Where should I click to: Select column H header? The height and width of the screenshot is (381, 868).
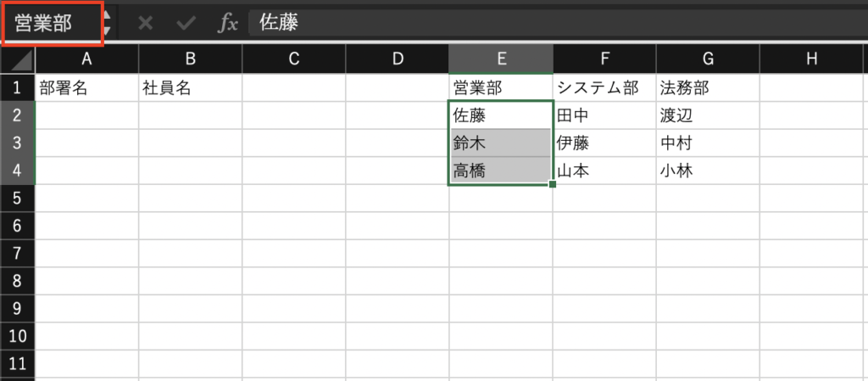pos(811,59)
